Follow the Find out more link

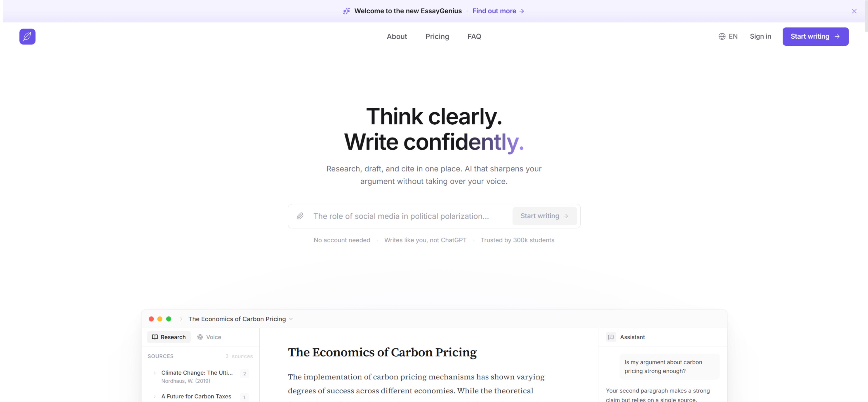498,11
